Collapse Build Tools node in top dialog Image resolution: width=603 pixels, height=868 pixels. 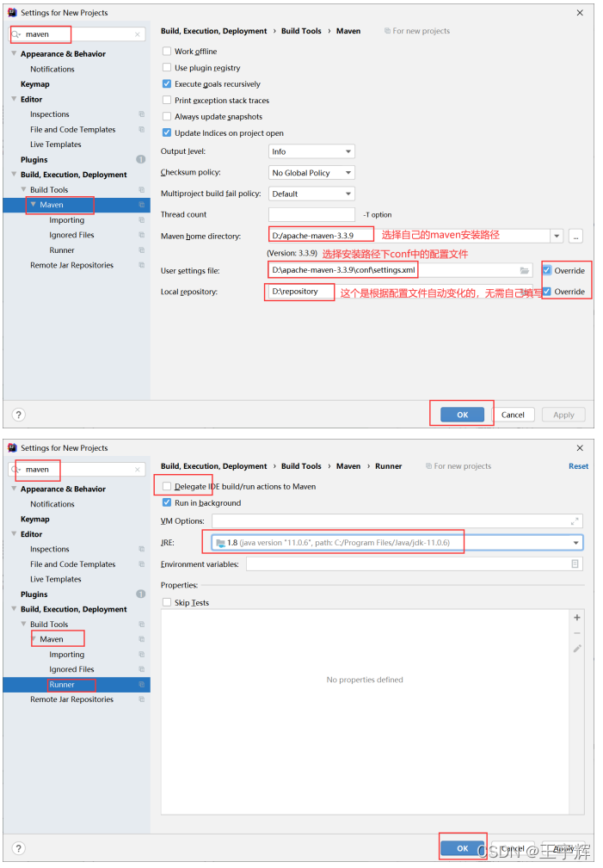(x=23, y=189)
